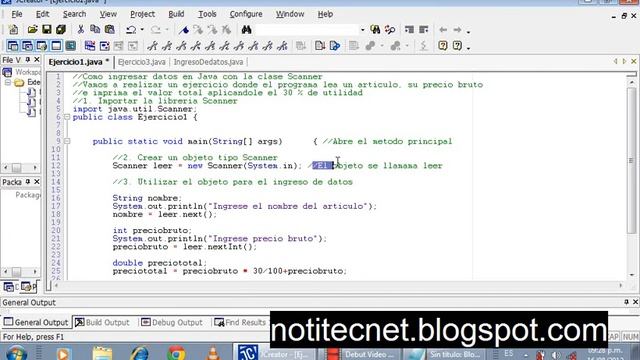
Task: Click the editor scroll-down arrow
Action: click(x=631, y=275)
